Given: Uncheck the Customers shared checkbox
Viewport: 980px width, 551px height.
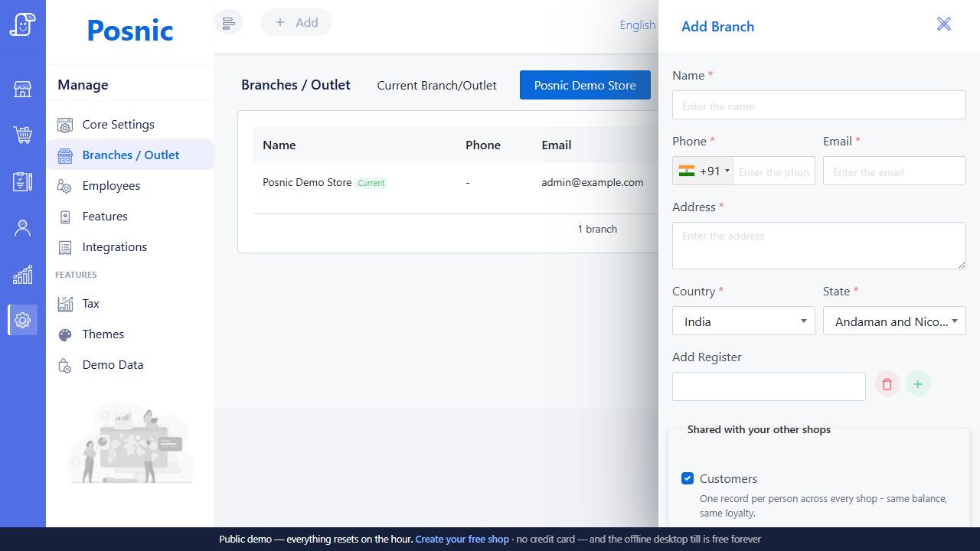Looking at the screenshot, I should (688, 478).
